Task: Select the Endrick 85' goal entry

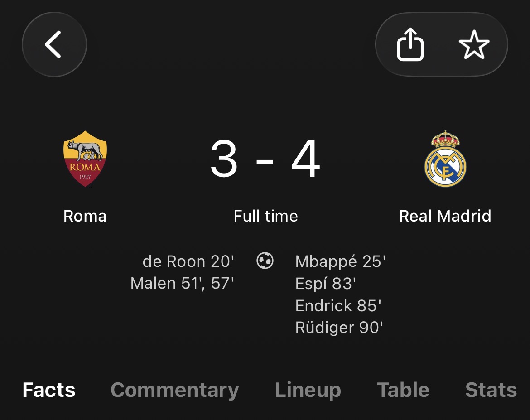Action: pyautogui.click(x=338, y=306)
